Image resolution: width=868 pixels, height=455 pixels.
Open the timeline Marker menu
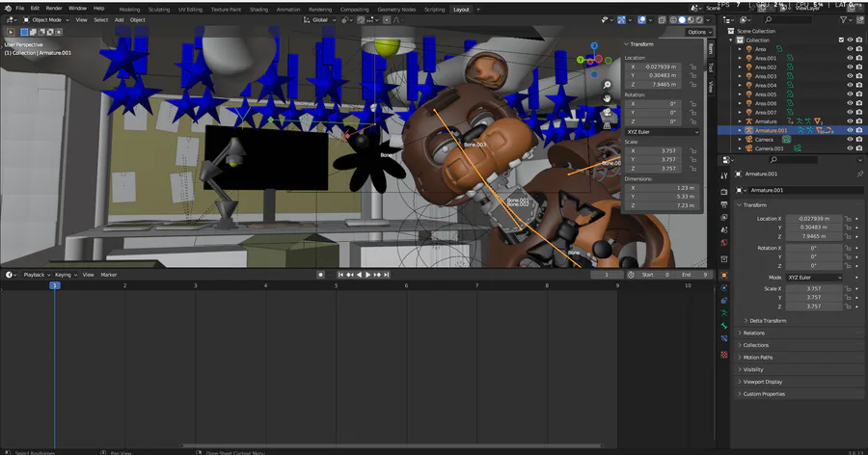(108, 275)
